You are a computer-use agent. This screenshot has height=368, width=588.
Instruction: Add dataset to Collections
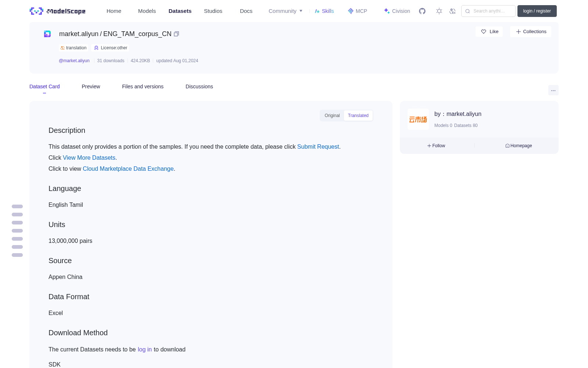[x=531, y=32]
